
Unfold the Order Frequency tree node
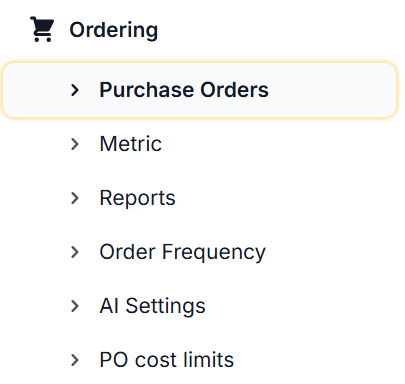pyautogui.click(x=75, y=252)
